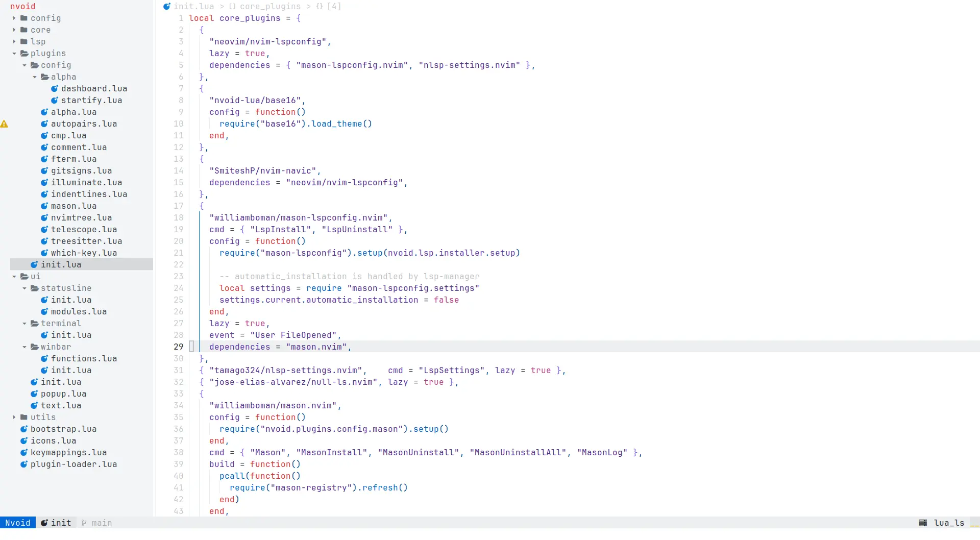Open popup.lua in the ui folder

click(64, 394)
